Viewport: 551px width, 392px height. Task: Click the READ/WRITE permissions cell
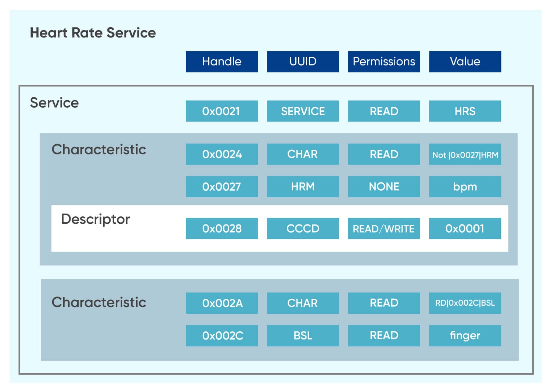click(384, 229)
